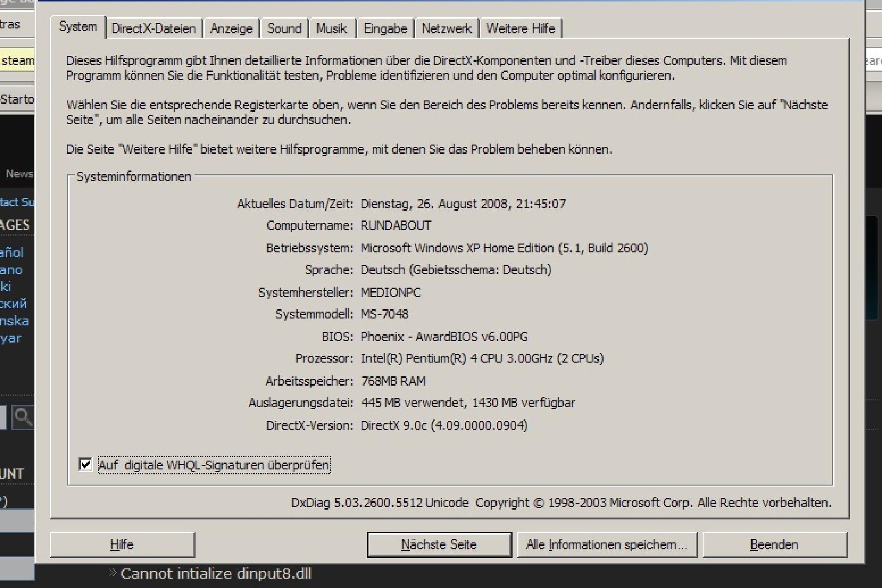Switch to the Eingabe tab
Image resolution: width=882 pixels, height=588 pixels.
[385, 29]
